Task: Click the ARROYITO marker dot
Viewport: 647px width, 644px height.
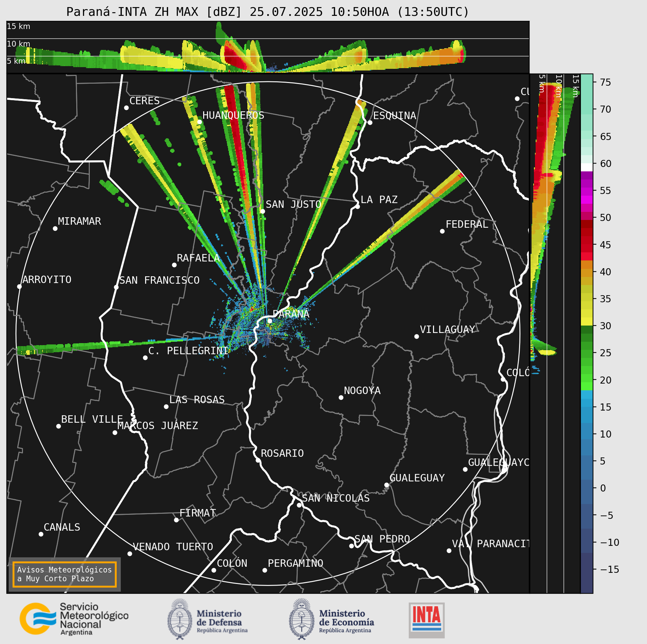Action: [x=19, y=286]
